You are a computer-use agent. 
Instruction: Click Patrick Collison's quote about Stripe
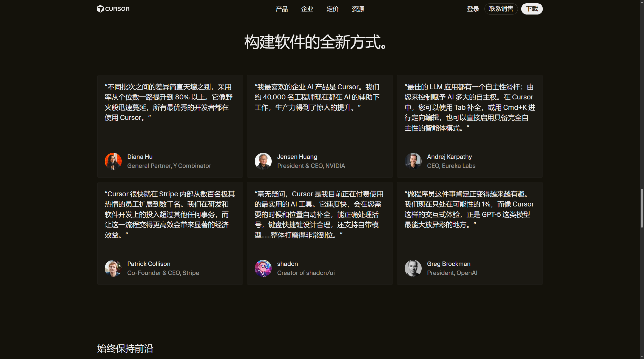tap(170, 214)
